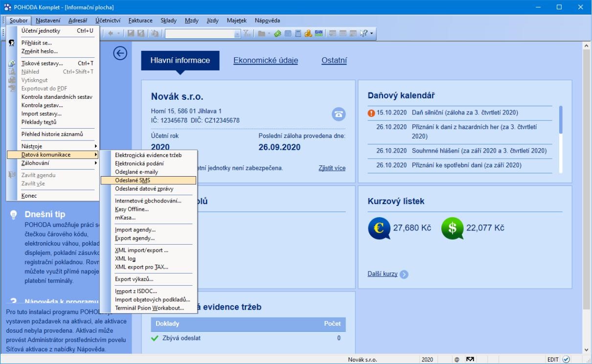
Task: Open dropdown arrow beside back toolbar arrow
Action: [118, 34]
